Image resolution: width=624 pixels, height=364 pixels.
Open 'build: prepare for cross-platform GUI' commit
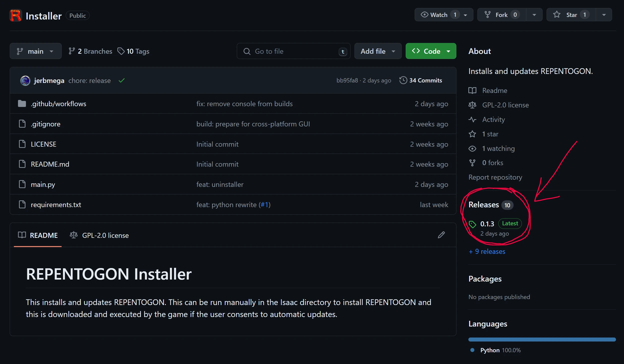(x=253, y=124)
